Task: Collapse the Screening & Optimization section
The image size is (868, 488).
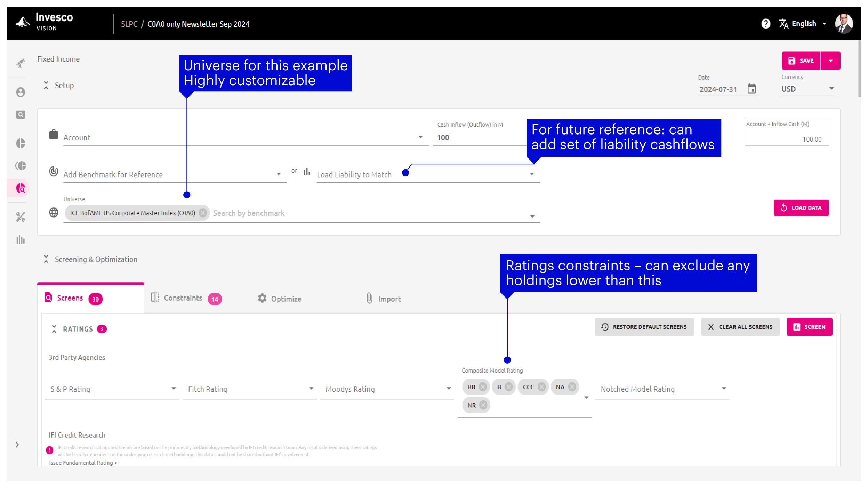Action: [46, 259]
